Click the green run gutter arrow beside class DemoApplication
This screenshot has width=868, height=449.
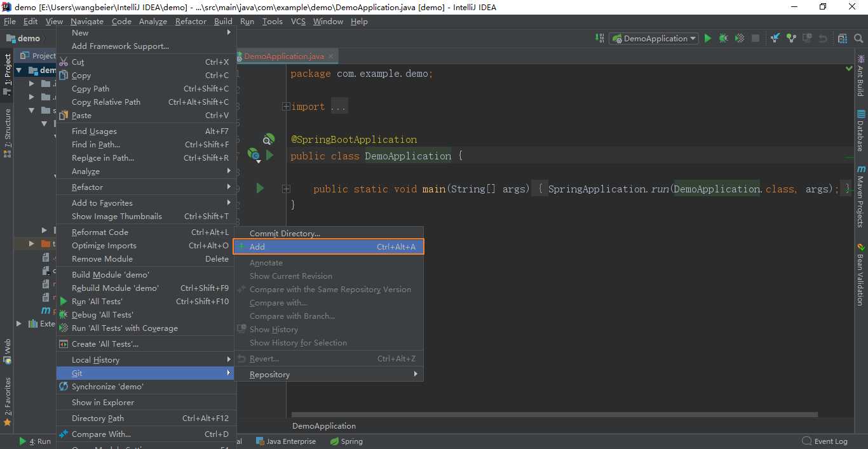(x=270, y=155)
